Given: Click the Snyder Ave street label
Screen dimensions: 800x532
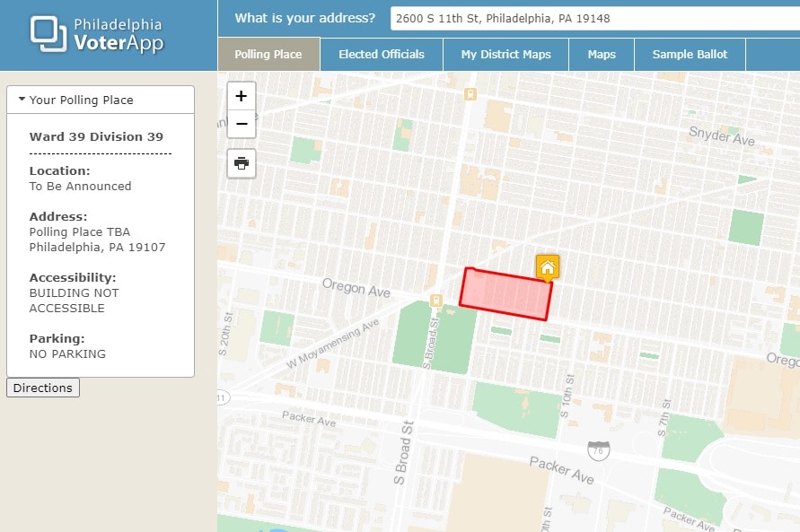Looking at the screenshot, I should point(721,135).
